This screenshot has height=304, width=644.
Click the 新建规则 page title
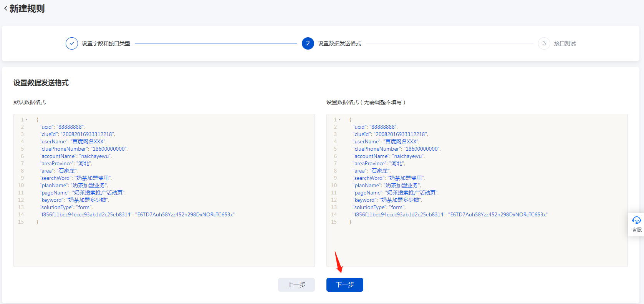pos(27,8)
